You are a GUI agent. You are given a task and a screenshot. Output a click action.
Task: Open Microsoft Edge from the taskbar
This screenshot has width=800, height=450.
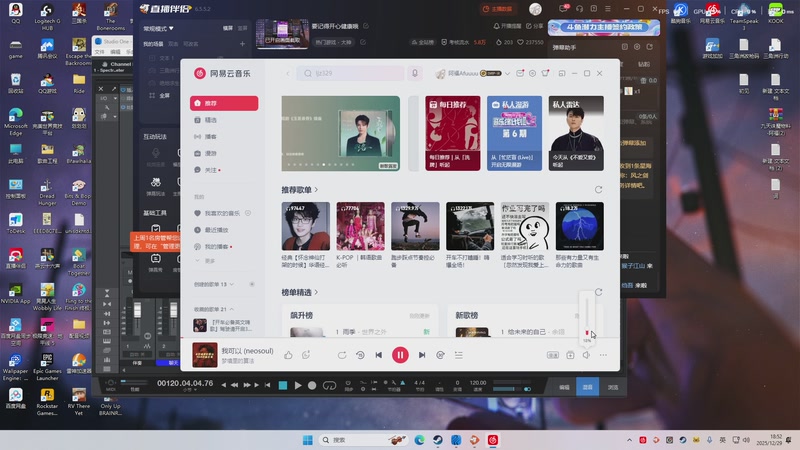pyautogui.click(x=419, y=440)
